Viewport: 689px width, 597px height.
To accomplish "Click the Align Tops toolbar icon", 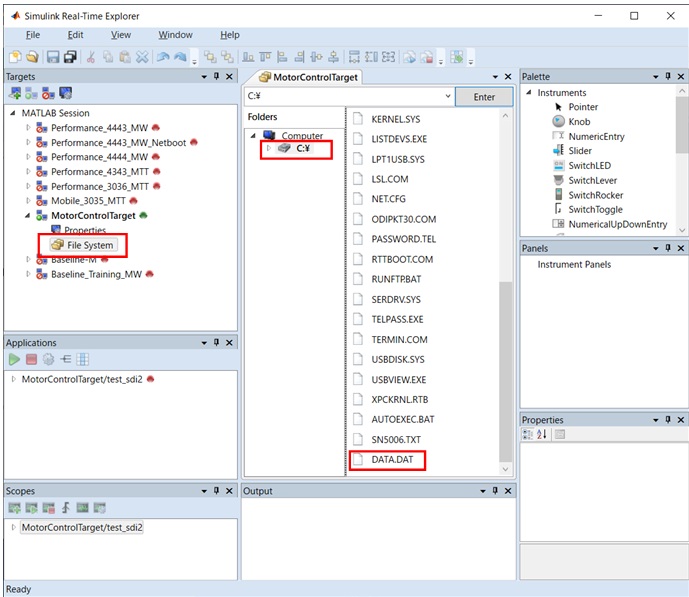I will pos(265,57).
